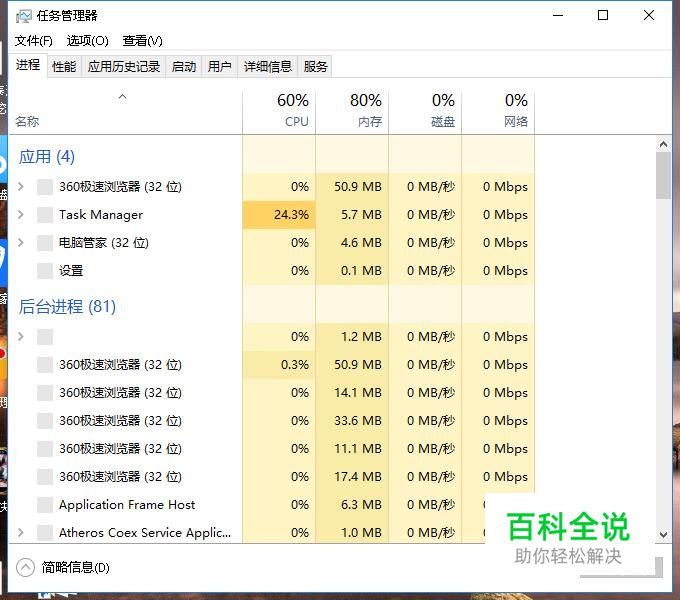
Task: Switch to the 服务 tab
Action: (315, 67)
